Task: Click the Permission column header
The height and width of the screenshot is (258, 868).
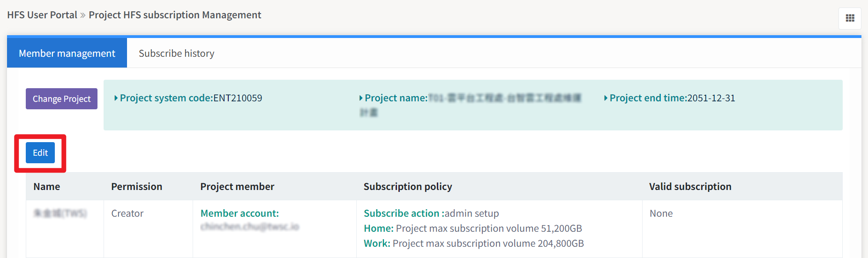Action: pyautogui.click(x=136, y=187)
